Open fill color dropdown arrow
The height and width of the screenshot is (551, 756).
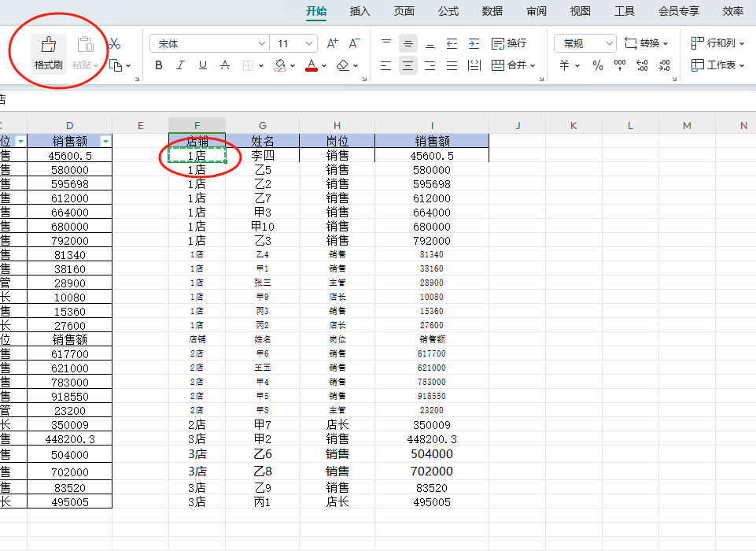[x=293, y=65]
